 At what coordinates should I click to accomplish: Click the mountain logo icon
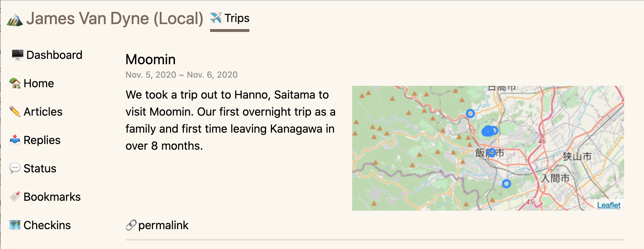coord(15,20)
